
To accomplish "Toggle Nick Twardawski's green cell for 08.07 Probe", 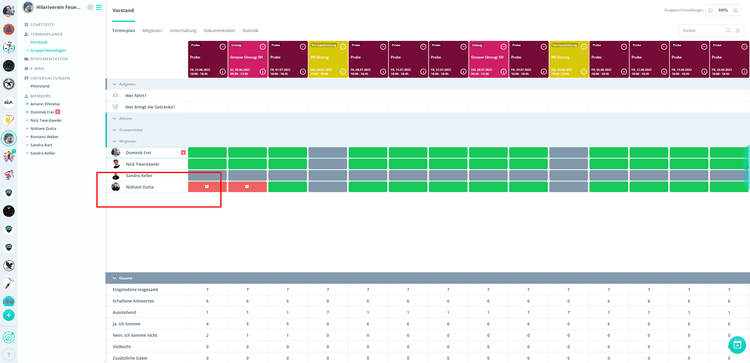I will click(368, 164).
